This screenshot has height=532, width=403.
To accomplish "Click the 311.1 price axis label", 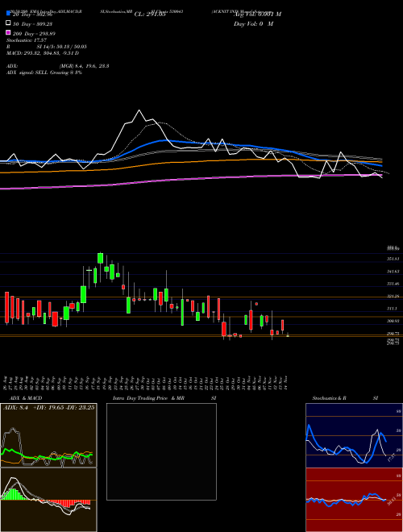I will 393,309.
